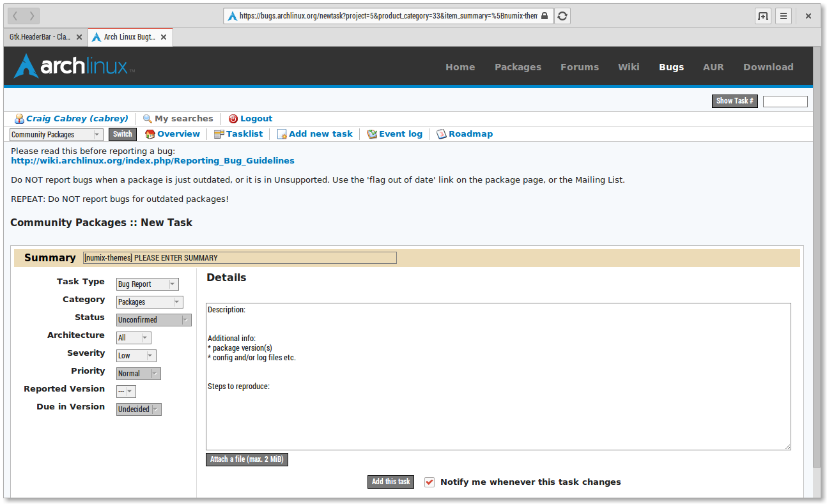Click the new tab plus icon
Image resolution: width=827 pixels, height=504 pixels.
click(762, 16)
